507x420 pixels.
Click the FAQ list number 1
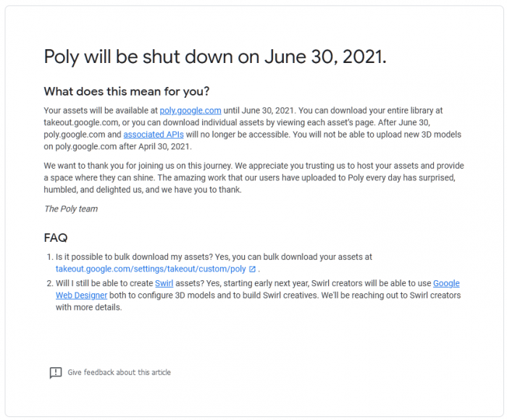pos(49,257)
